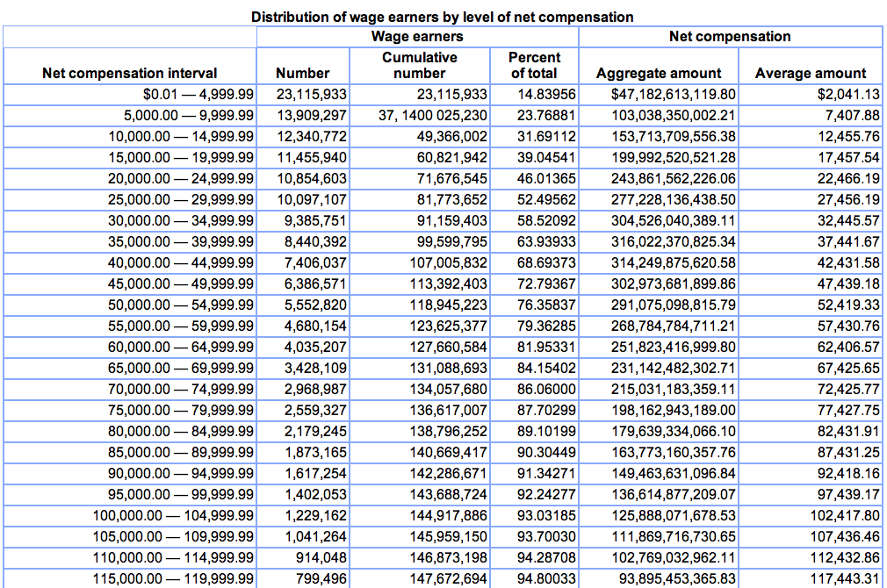Select the number cell '10,854,603'
This screenshot has height=588, width=887.
tap(311, 178)
